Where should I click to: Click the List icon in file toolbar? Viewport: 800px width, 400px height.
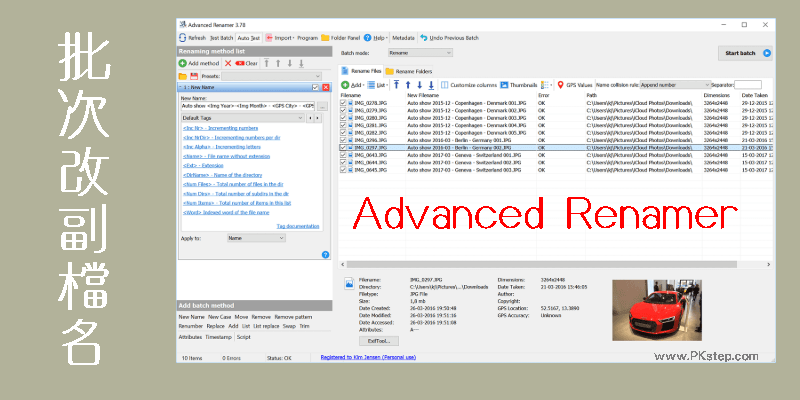[371, 85]
